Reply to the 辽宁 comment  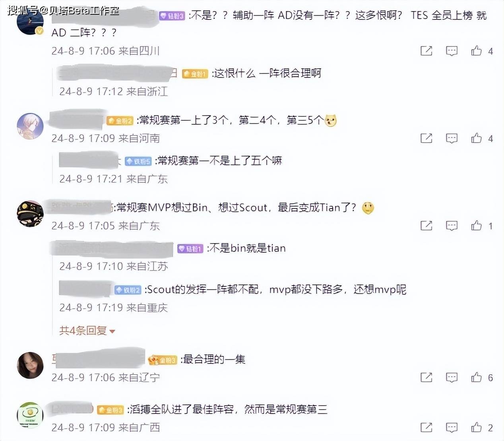pyautogui.click(x=452, y=377)
